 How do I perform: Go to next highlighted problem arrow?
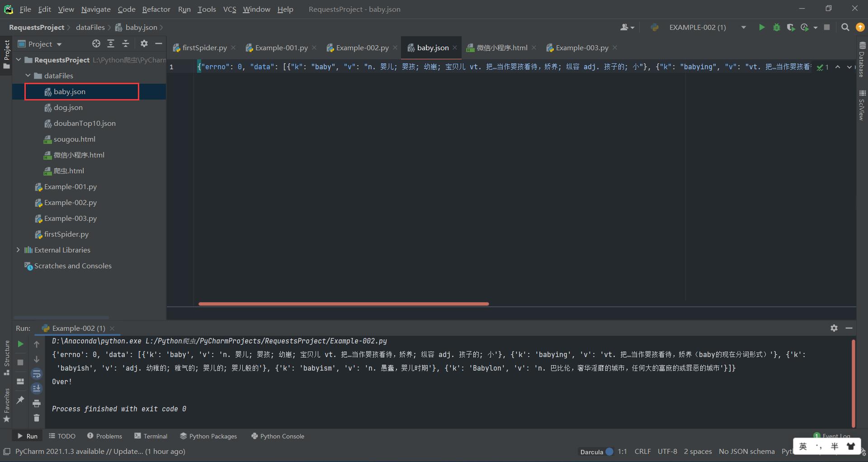click(x=849, y=67)
